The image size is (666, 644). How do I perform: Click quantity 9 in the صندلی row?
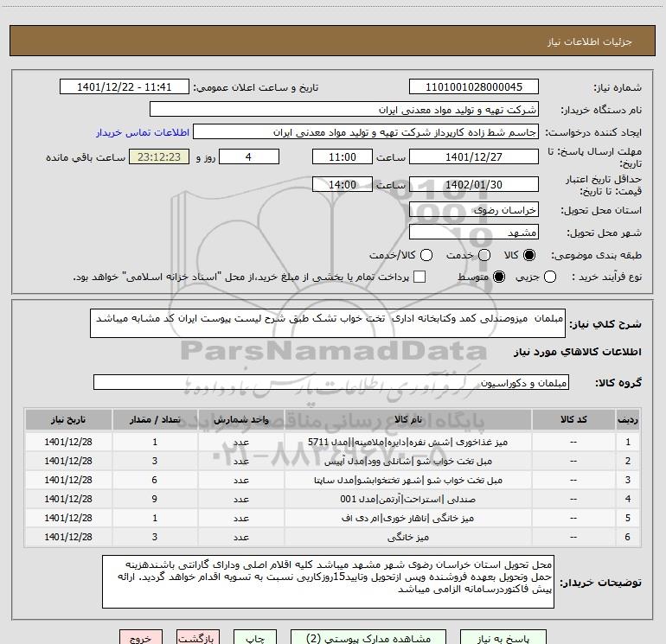(155, 500)
